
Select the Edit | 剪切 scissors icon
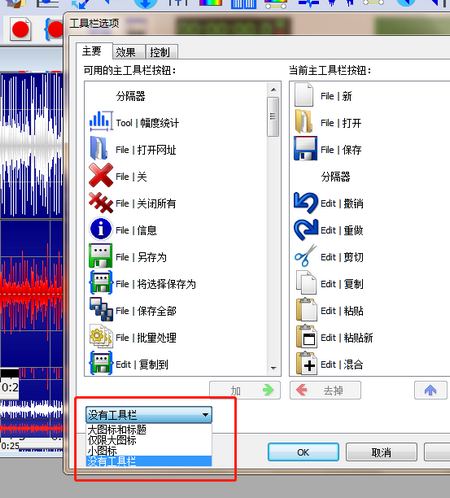point(306,256)
